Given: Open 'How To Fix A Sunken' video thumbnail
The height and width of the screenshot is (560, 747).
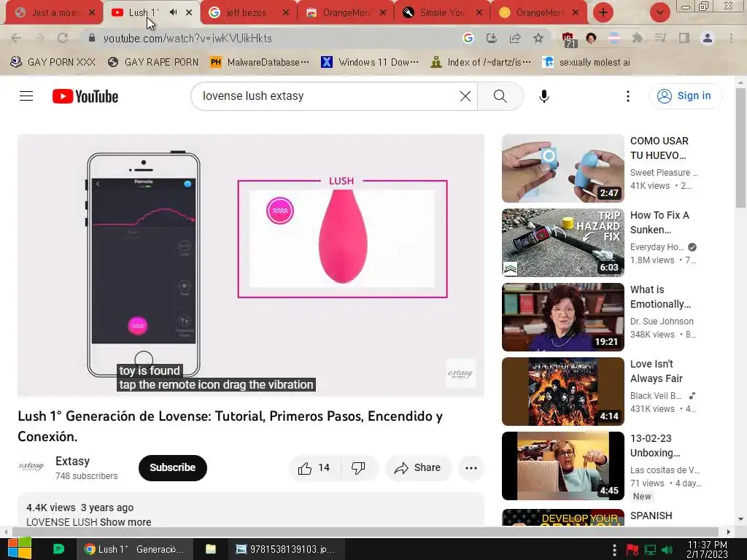Looking at the screenshot, I should (562, 242).
